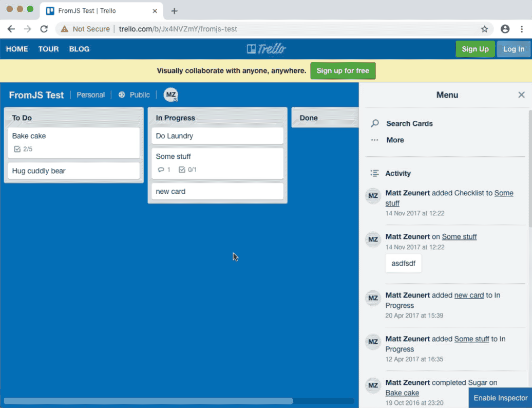Click MZ avatar beside added Checklist activity
532x408 pixels.
pyautogui.click(x=373, y=196)
